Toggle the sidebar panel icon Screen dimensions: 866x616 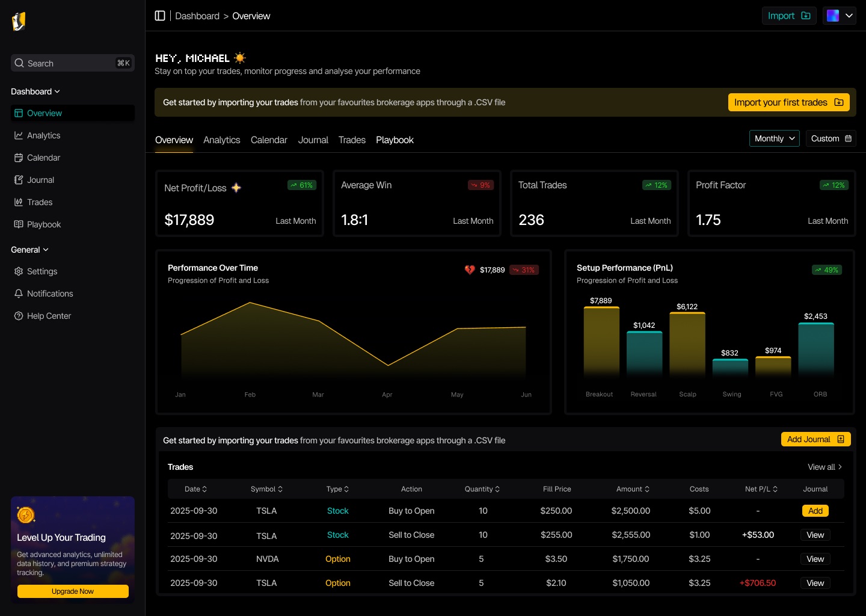coord(160,16)
